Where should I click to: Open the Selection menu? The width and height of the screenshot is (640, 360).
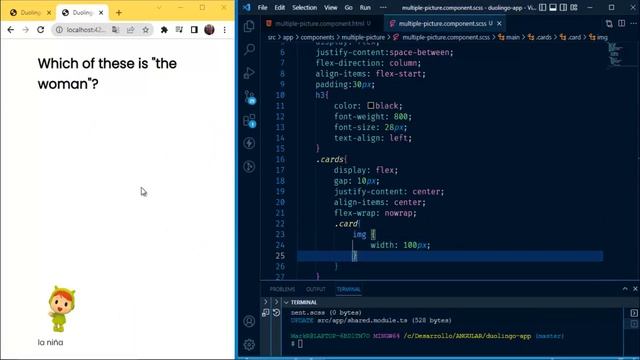pyautogui.click(x=304, y=7)
